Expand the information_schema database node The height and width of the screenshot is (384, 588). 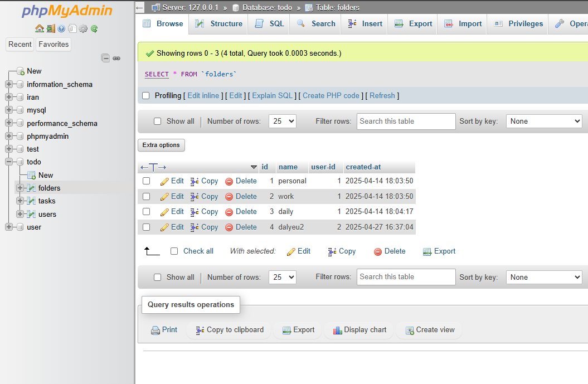tap(8, 84)
